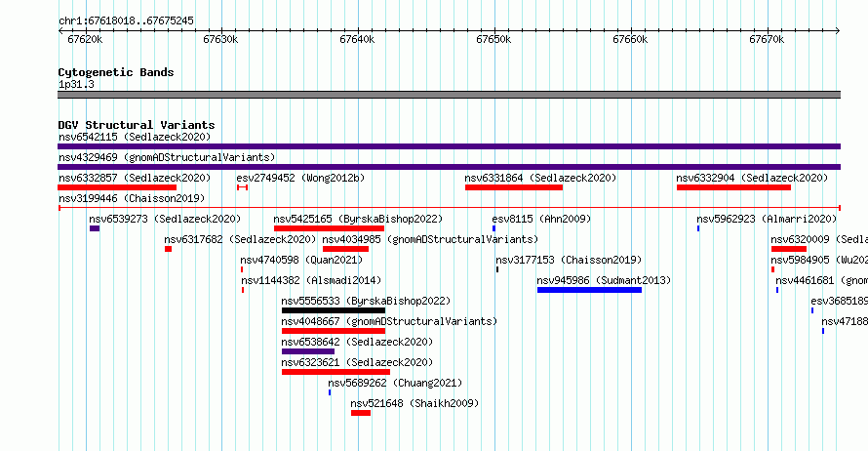Select the blue nsv945986 variant bar
Screen dimensions: 868x451
click(589, 290)
